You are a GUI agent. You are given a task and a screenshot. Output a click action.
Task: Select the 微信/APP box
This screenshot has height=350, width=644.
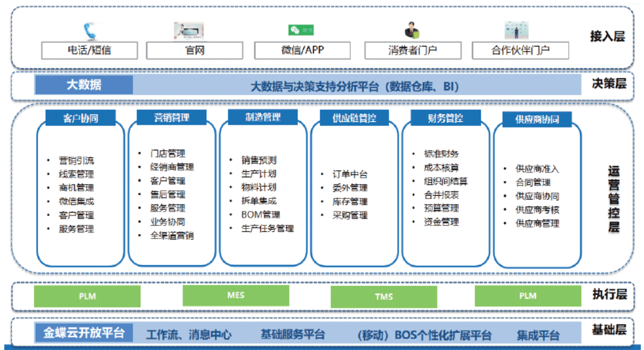click(303, 51)
